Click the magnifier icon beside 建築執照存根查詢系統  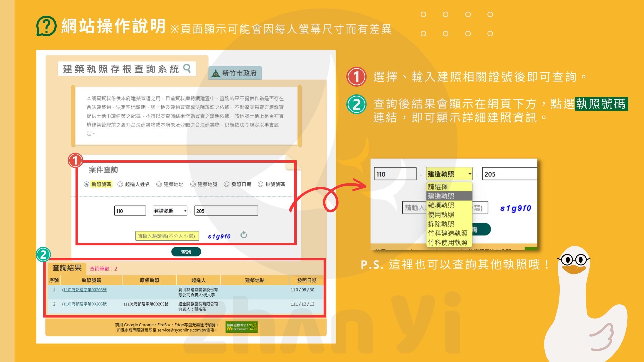tap(187, 69)
